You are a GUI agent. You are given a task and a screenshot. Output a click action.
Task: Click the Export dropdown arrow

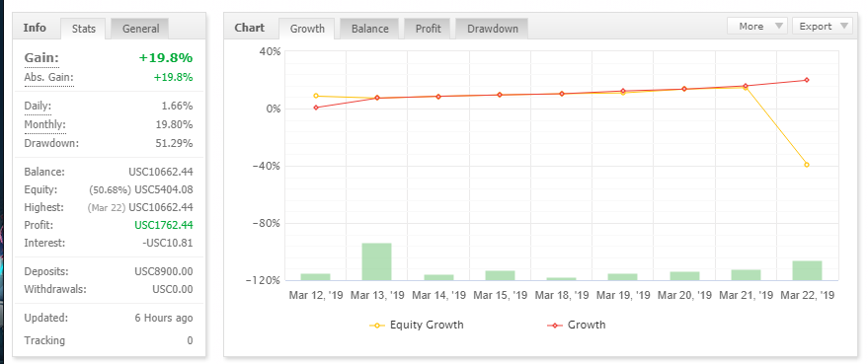coord(844,26)
